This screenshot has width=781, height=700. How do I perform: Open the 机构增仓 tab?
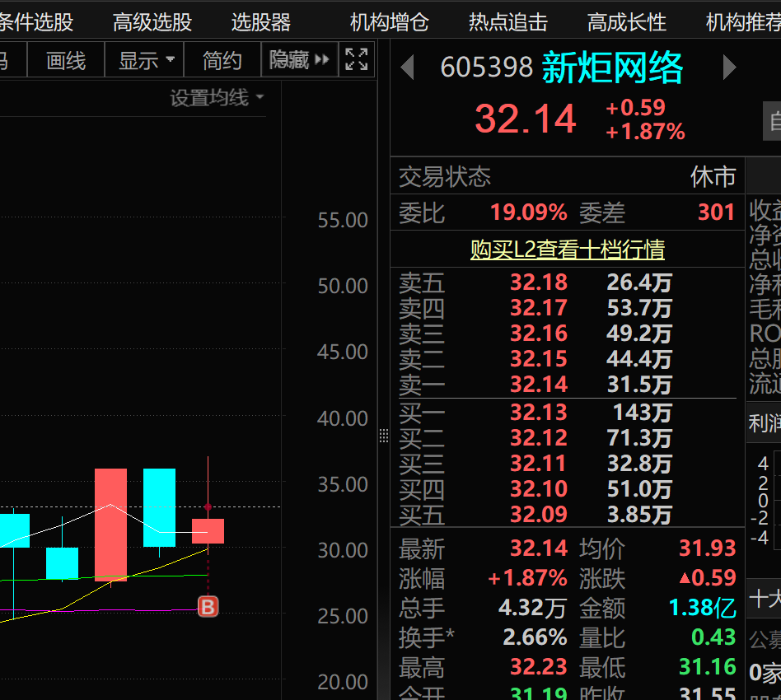coord(389,22)
